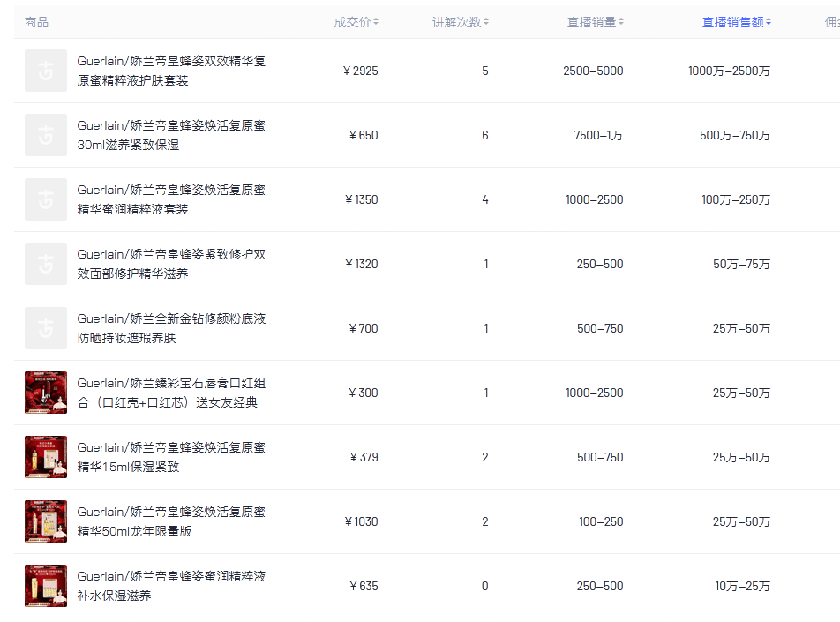Open thumbnail of 精华50ml龙年限量版
Image resolution: width=840 pixels, height=622 pixels.
(46, 521)
